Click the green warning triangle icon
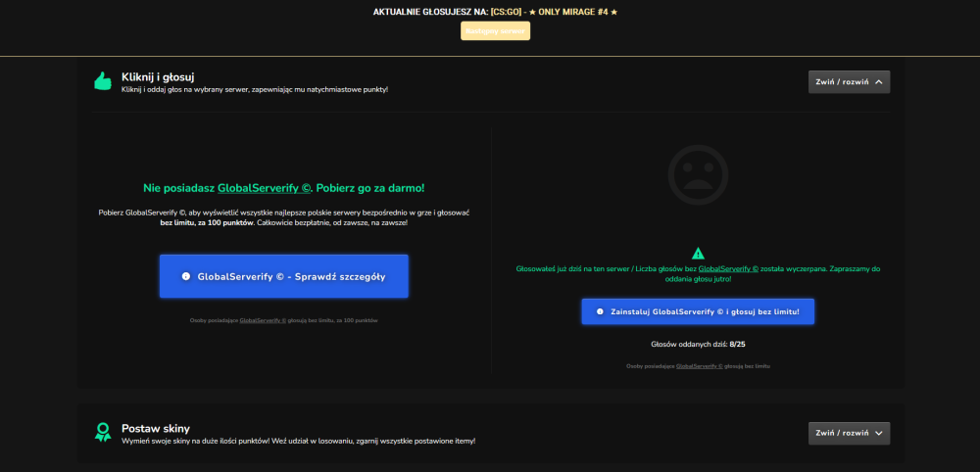The image size is (980, 472). pyautogui.click(x=698, y=254)
